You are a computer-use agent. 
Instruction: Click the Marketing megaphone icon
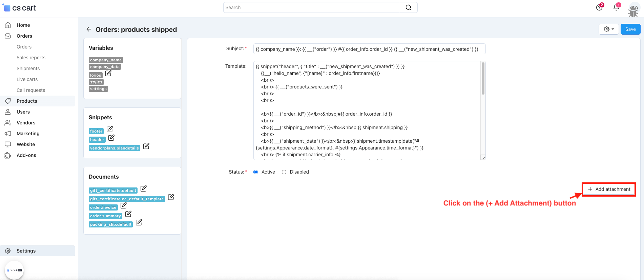point(8,134)
